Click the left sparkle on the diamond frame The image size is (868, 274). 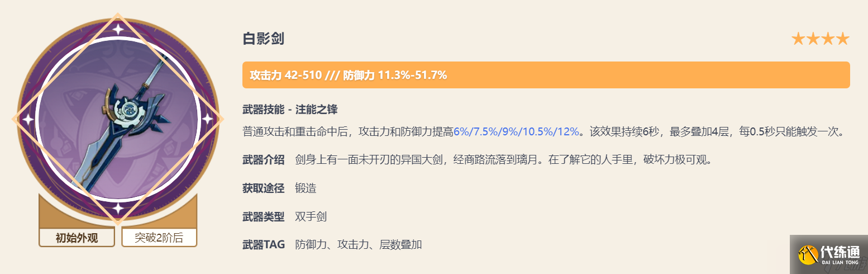[x=27, y=119]
